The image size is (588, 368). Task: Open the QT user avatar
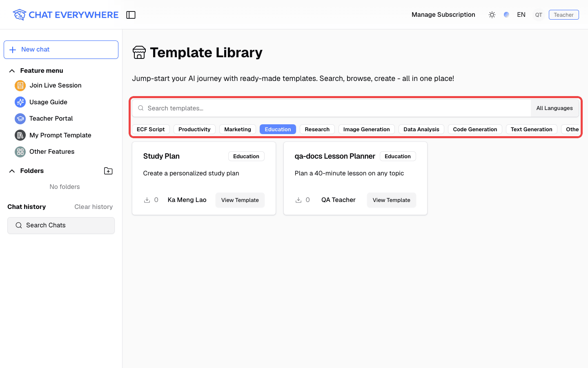pyautogui.click(x=539, y=15)
